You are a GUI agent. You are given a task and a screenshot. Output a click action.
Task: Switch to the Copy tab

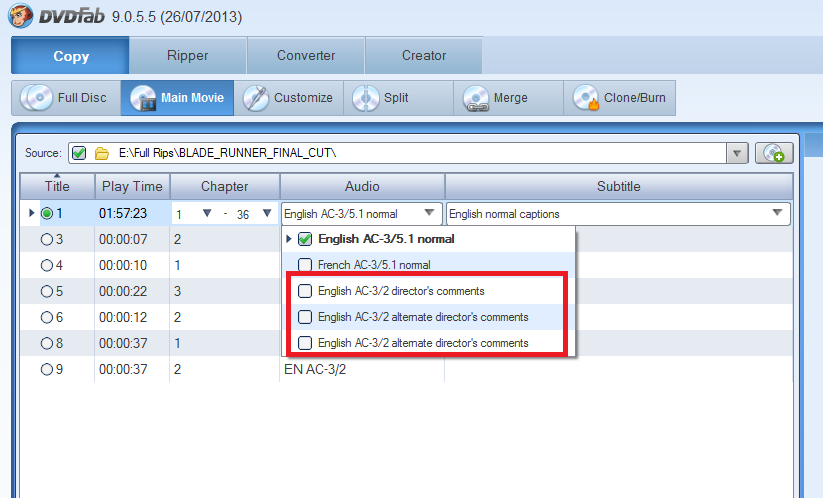pyautogui.click(x=70, y=56)
